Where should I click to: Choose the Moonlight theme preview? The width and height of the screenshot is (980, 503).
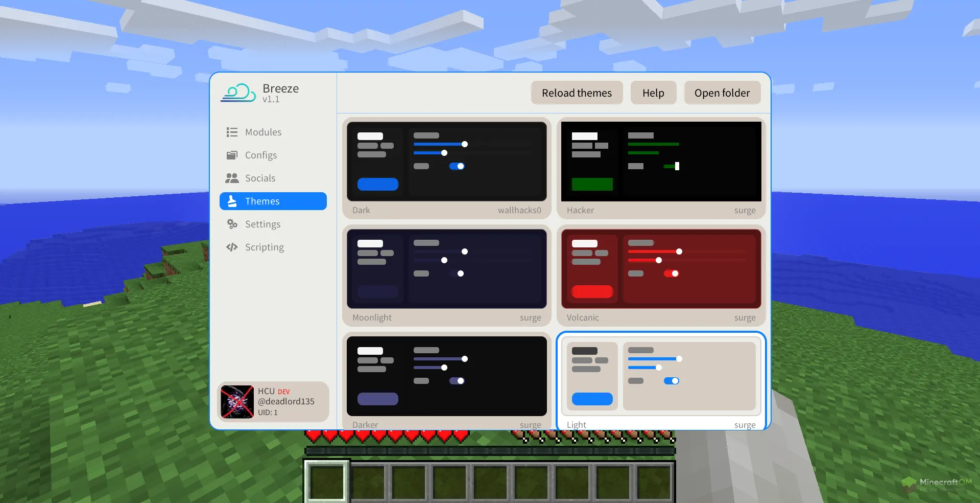coord(446,269)
